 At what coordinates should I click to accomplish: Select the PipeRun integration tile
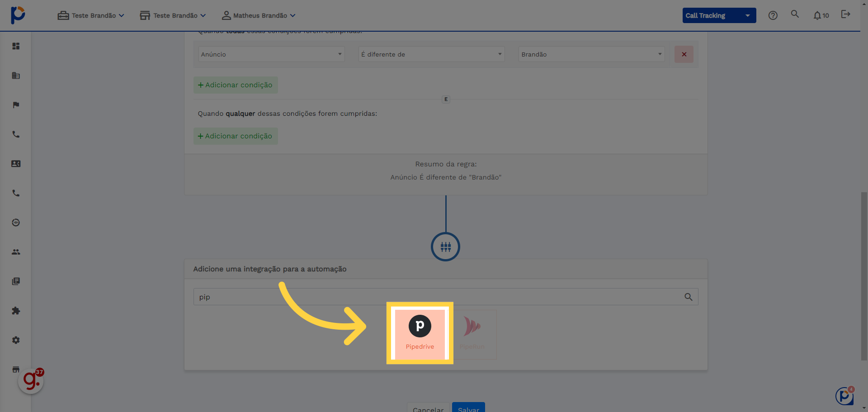pos(472,334)
